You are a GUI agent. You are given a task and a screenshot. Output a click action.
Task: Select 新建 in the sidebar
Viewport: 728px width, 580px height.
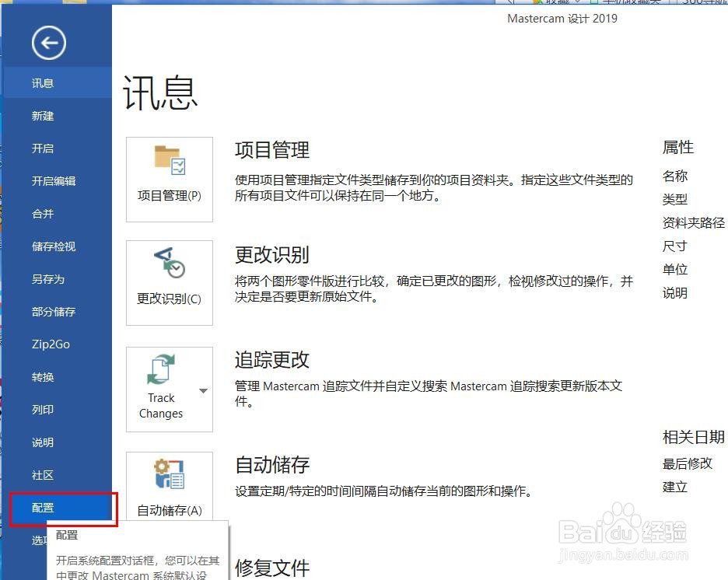click(57, 116)
